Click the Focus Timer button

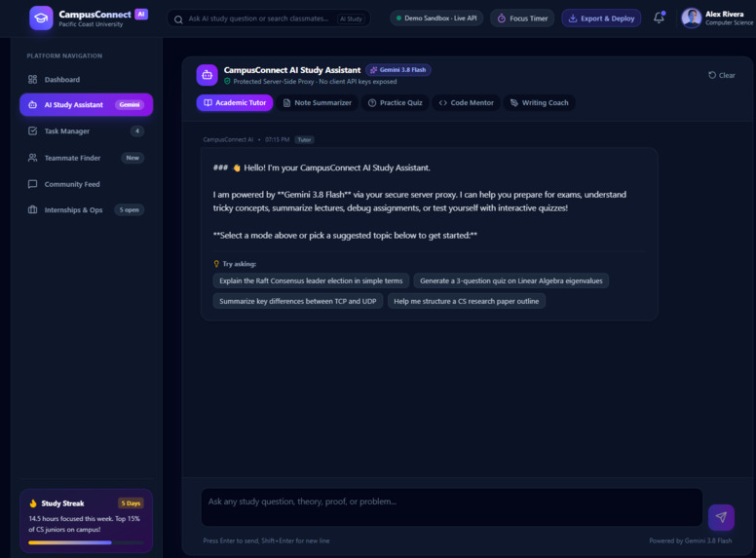point(522,19)
